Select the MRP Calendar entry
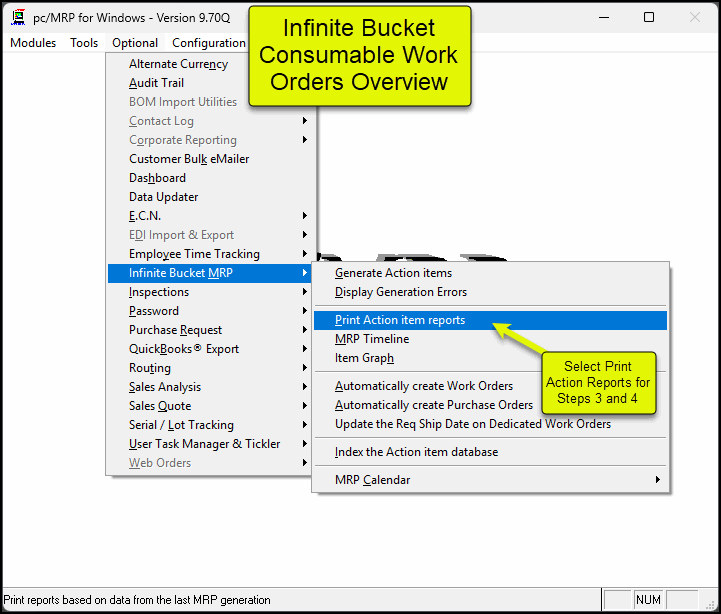This screenshot has width=721, height=614. pos(490,480)
